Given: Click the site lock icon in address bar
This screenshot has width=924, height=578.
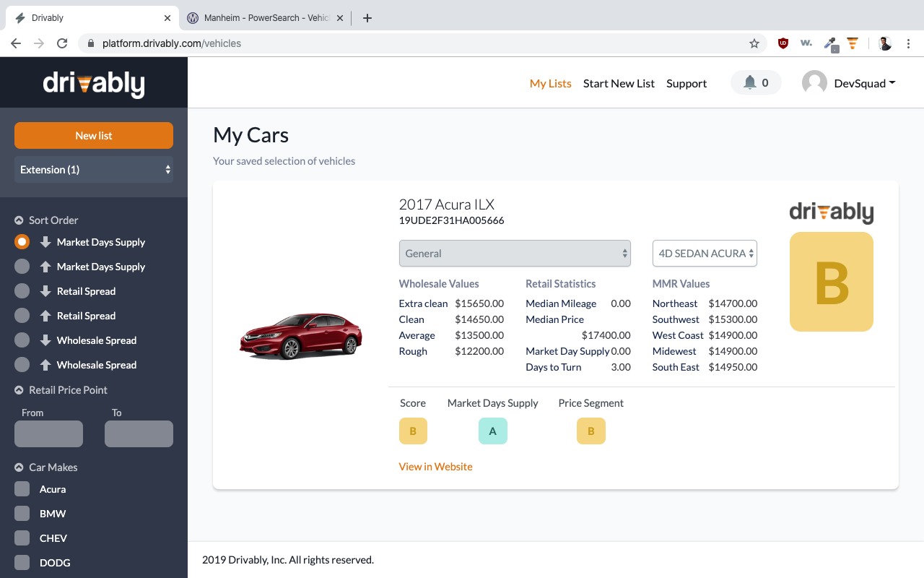Looking at the screenshot, I should coord(90,43).
